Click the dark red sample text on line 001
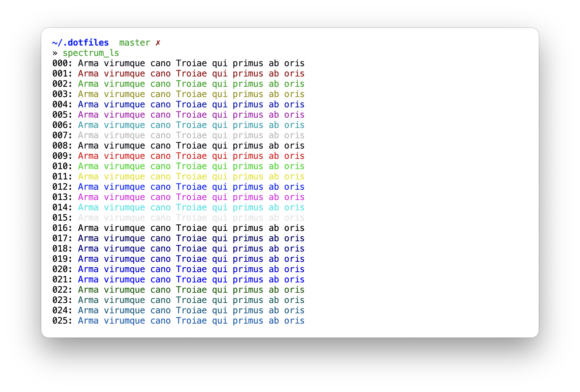This screenshot has height=392, width=580. coord(191,74)
